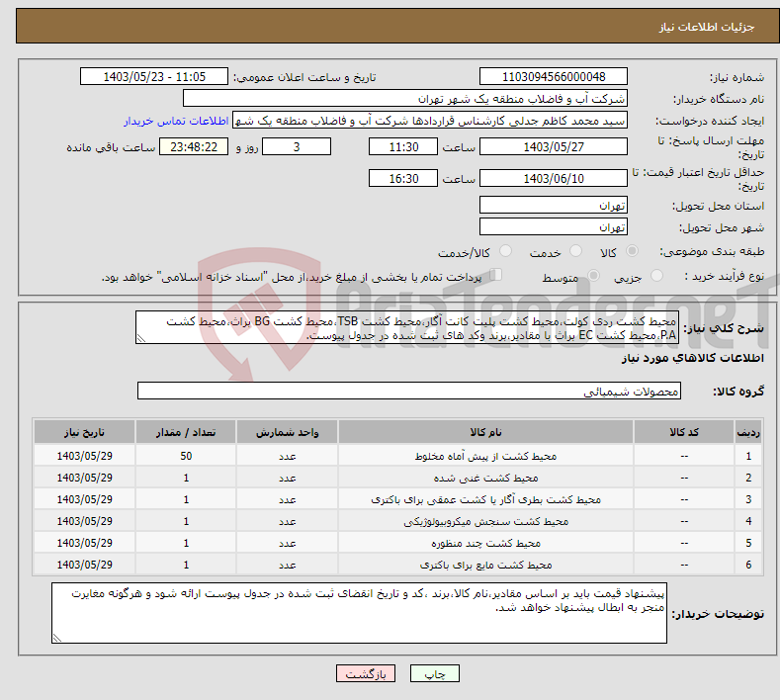Open the اطلاعات تماس خریدار link
The height and width of the screenshot is (700, 780).
coord(176,121)
